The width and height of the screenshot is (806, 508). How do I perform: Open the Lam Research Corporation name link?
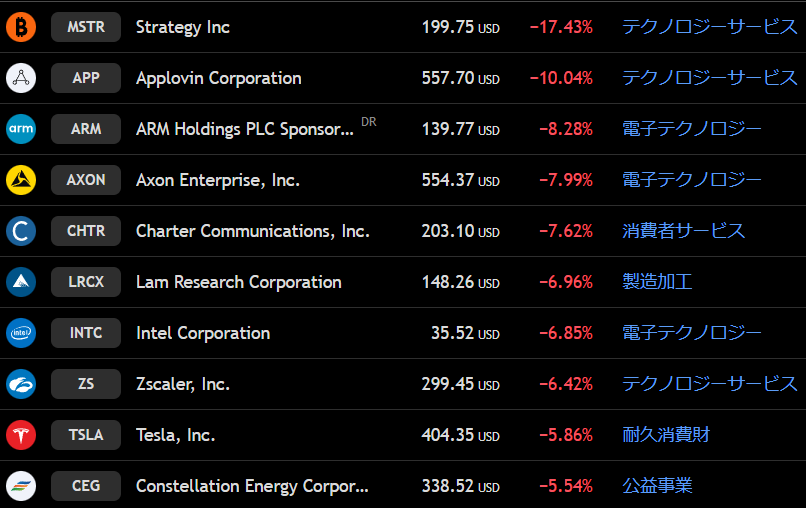238,282
